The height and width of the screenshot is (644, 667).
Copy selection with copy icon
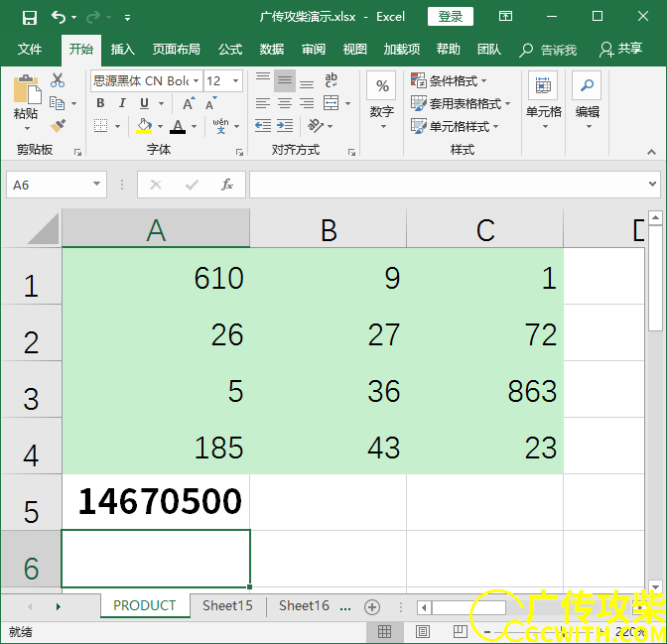58,103
